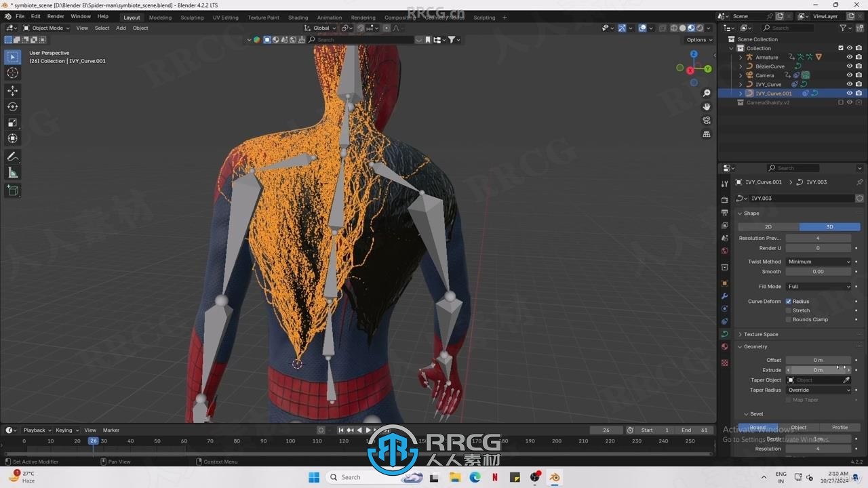Image resolution: width=868 pixels, height=488 pixels.
Task: Click the Resolution Preview U field
Action: pyautogui.click(x=818, y=239)
